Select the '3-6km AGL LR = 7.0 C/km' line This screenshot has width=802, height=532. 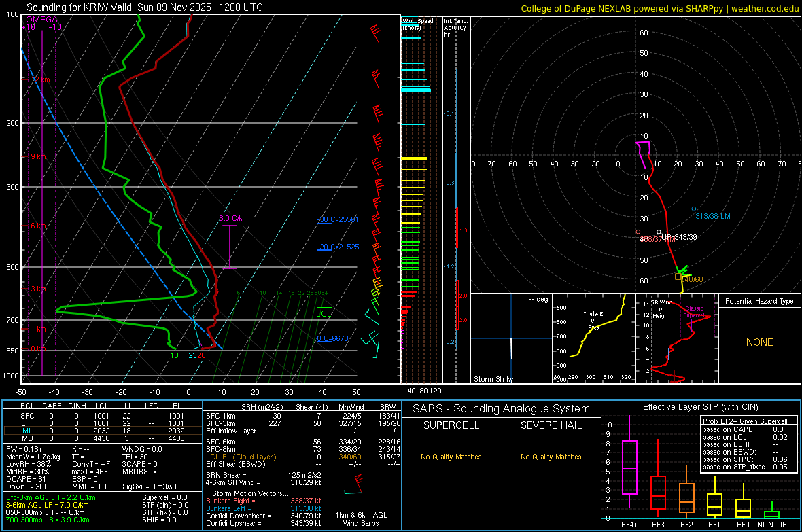pos(48,505)
